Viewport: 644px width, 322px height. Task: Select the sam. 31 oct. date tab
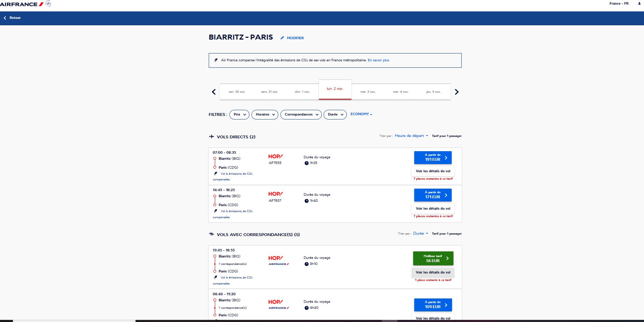269,92
